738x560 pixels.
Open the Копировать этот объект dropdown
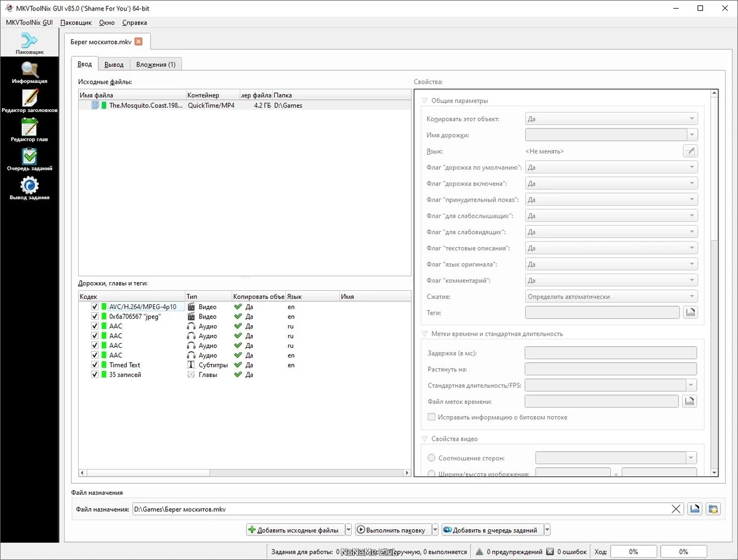[x=611, y=119]
